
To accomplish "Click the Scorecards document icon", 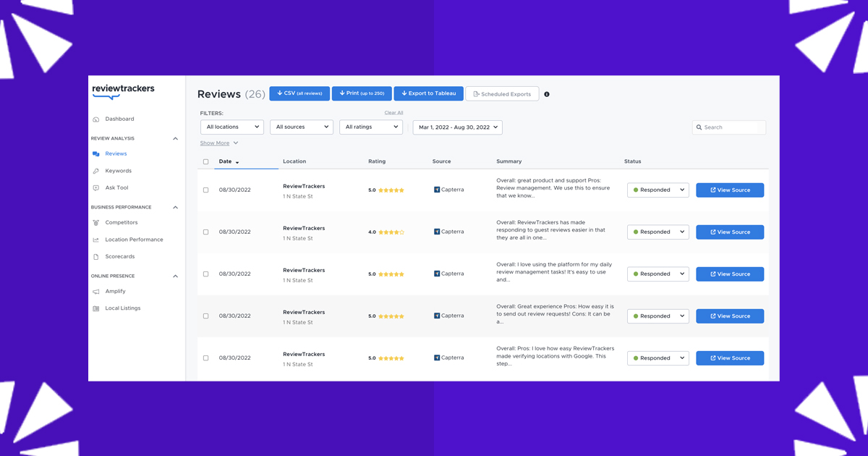I will click(96, 257).
